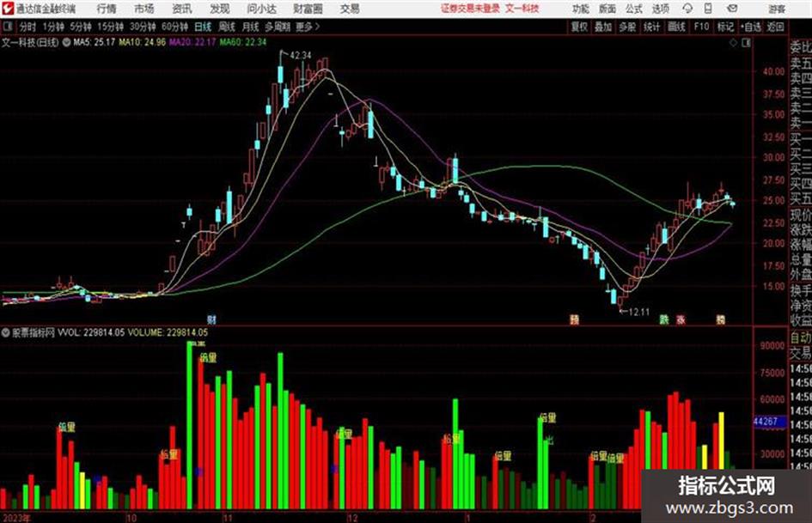This screenshot has height=523, width=812.
Task: Click the 多股 multi-stock button
Action: pyautogui.click(x=627, y=27)
